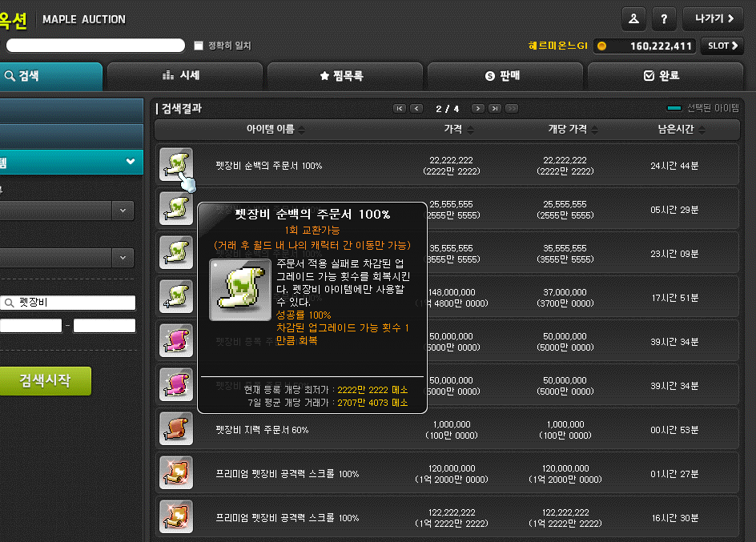The width and height of the screenshot is (756, 542).
Task: Click the disabled double-arrow page skip button
Action: point(512,108)
